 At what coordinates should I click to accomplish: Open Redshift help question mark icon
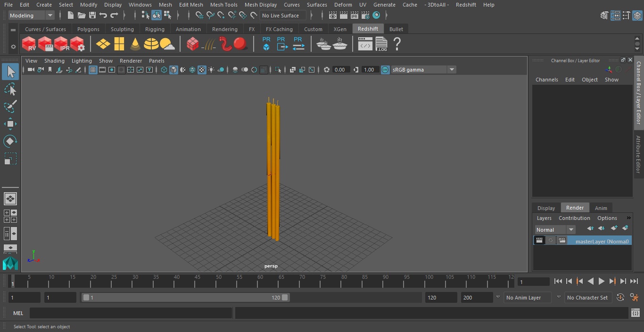pyautogui.click(x=397, y=44)
